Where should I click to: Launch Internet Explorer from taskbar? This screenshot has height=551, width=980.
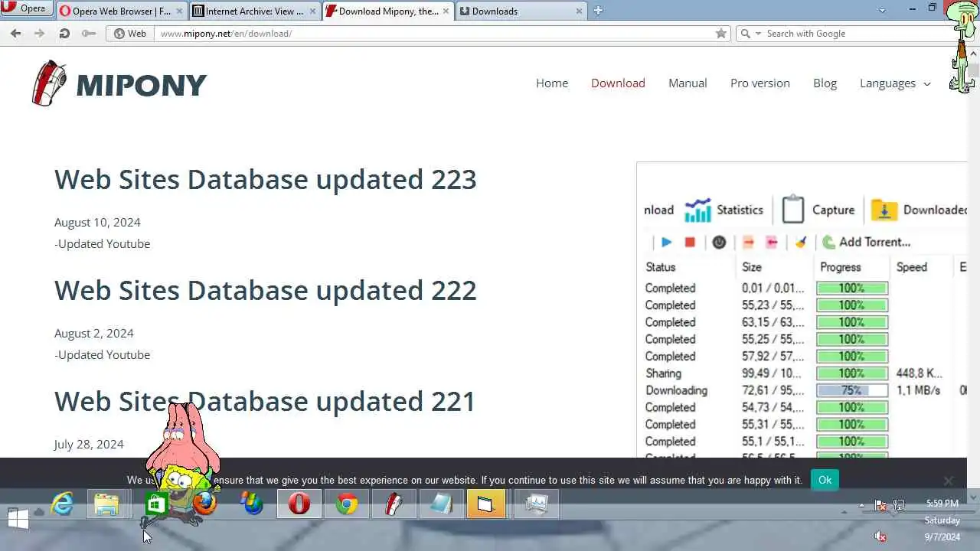62,504
